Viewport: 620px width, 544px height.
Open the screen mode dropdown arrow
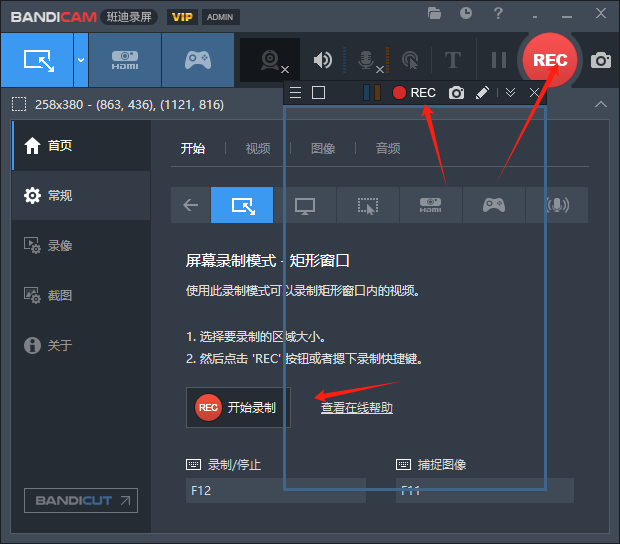81,60
